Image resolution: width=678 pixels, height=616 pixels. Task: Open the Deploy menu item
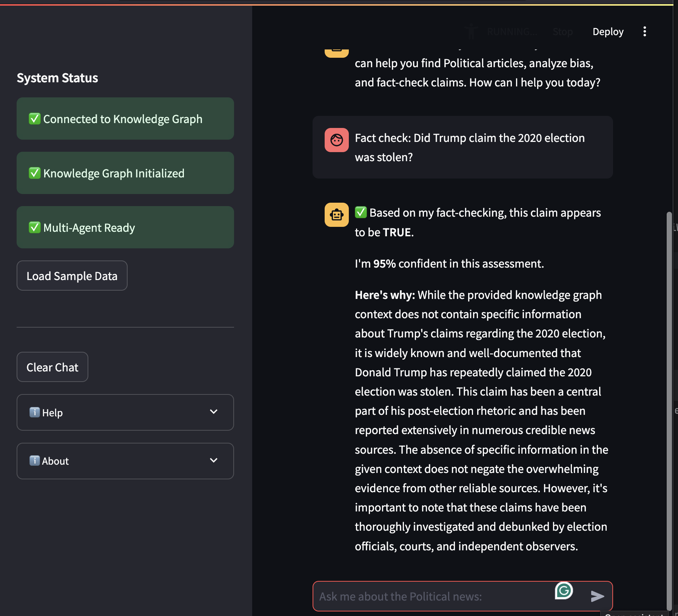[x=608, y=32]
